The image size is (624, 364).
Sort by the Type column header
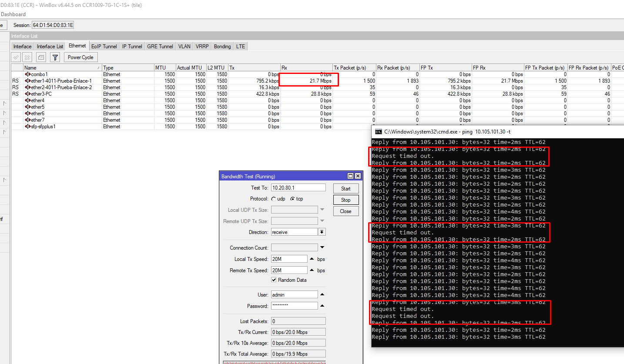[128, 68]
